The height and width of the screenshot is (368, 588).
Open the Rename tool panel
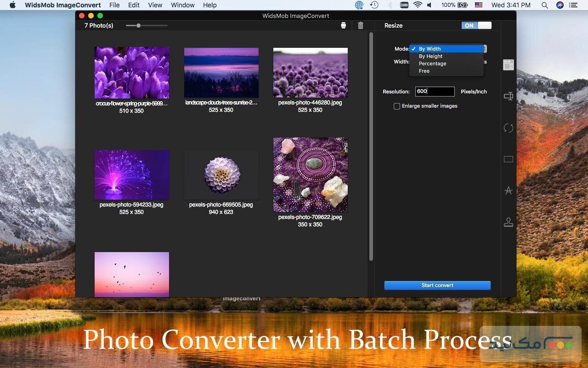click(x=508, y=96)
